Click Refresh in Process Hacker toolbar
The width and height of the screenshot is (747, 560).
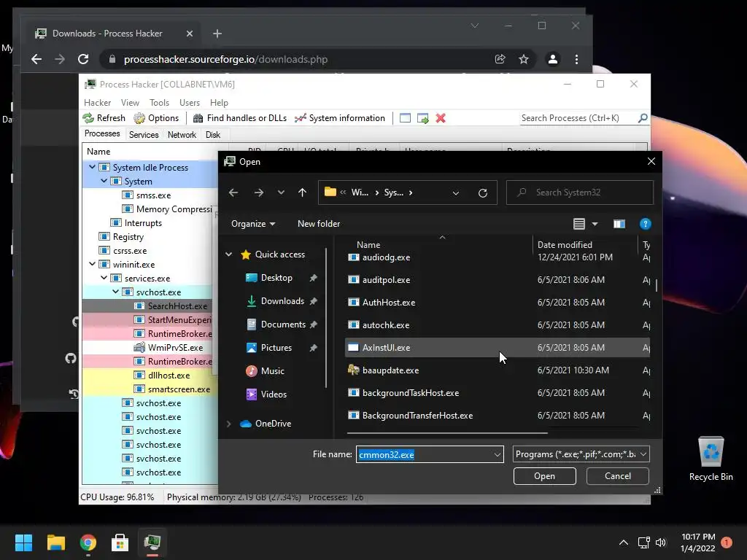click(x=104, y=118)
